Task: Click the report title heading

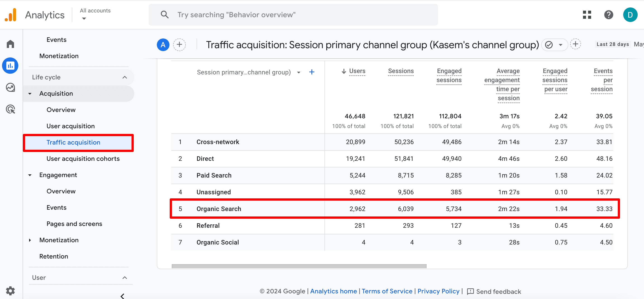Action: 372,45
